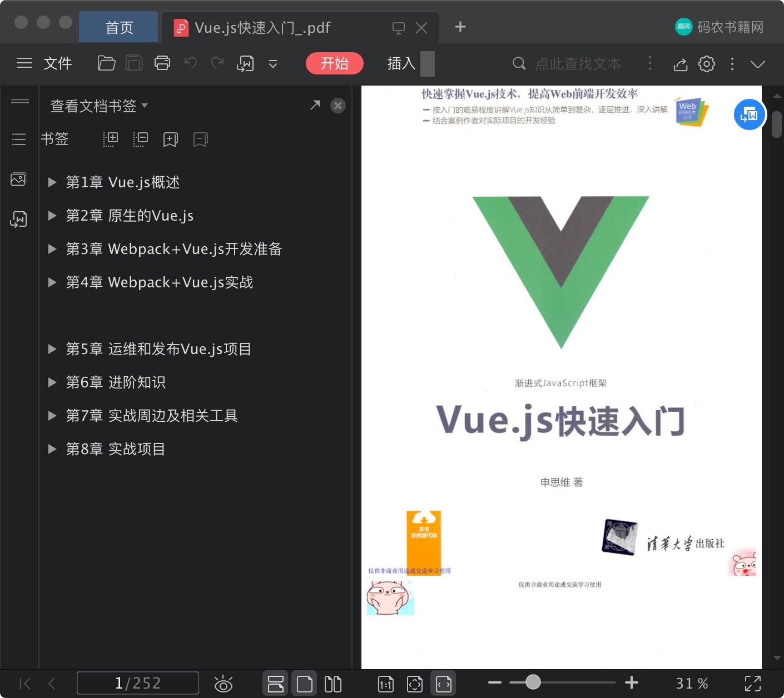Select bookmark 第8章 实战项目
This screenshot has height=698, width=784.
point(116,449)
